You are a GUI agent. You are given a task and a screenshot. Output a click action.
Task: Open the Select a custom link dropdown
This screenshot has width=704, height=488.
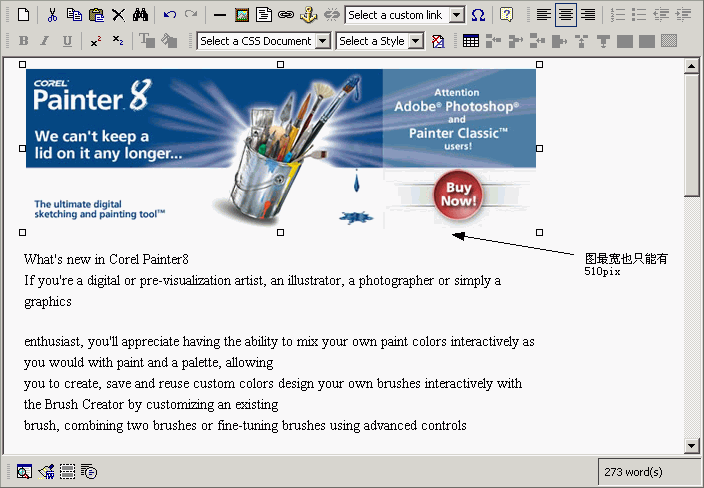457,15
